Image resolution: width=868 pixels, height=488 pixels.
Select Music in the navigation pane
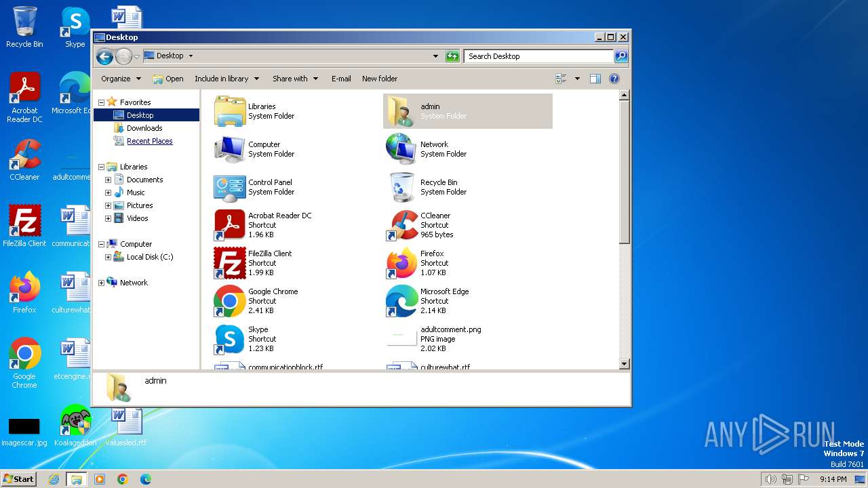click(136, 192)
